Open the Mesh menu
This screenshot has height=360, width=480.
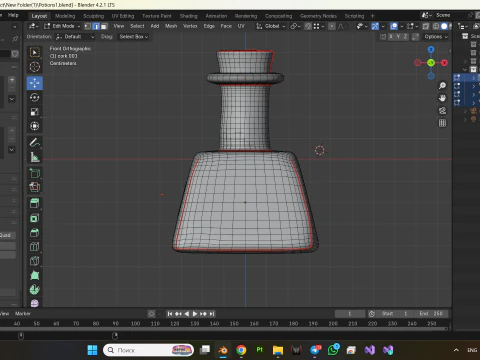coord(171,26)
